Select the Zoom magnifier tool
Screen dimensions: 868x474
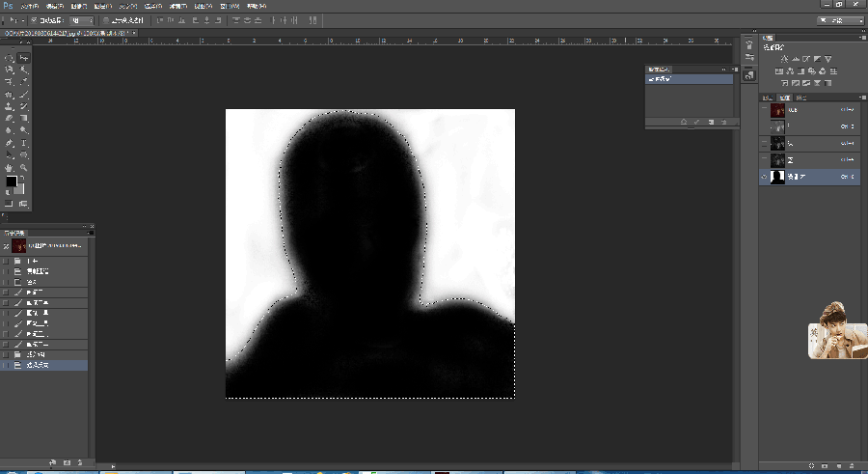coord(24,167)
